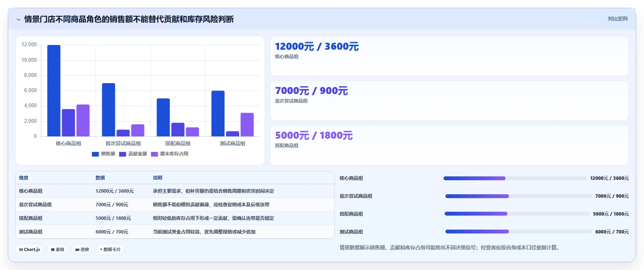Viewport: 644px width, 270px height.
Task: Click the 表格 tag chip
Action: [x=57, y=249]
